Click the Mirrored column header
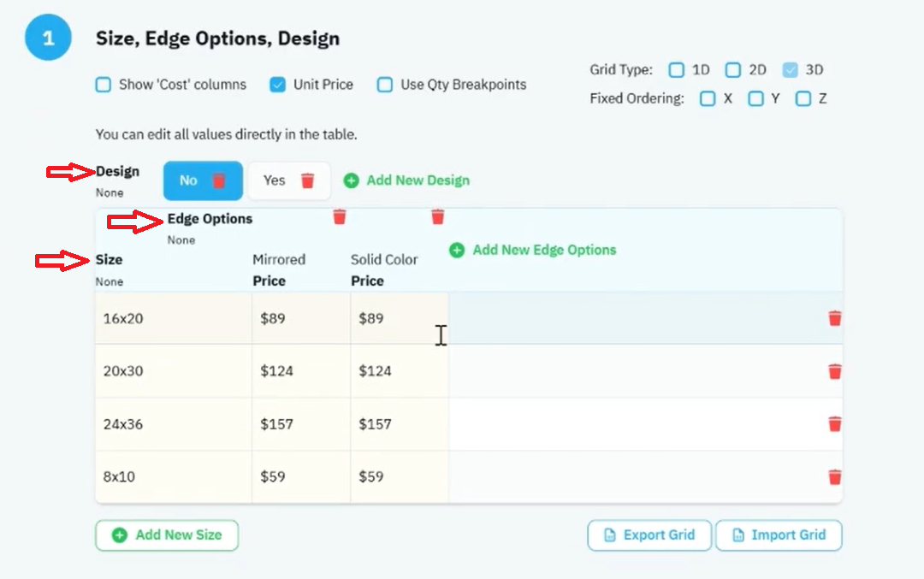Screen dimensions: 924x579 point(279,260)
